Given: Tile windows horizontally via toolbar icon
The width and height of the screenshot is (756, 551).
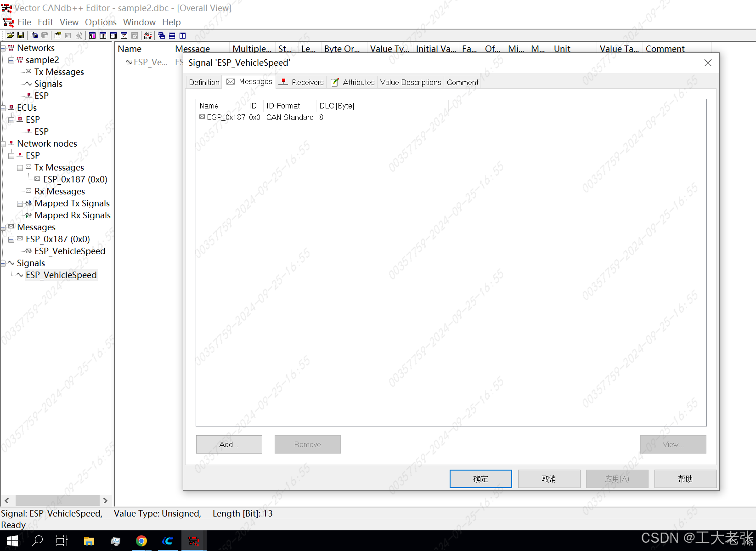Looking at the screenshot, I should click(172, 35).
